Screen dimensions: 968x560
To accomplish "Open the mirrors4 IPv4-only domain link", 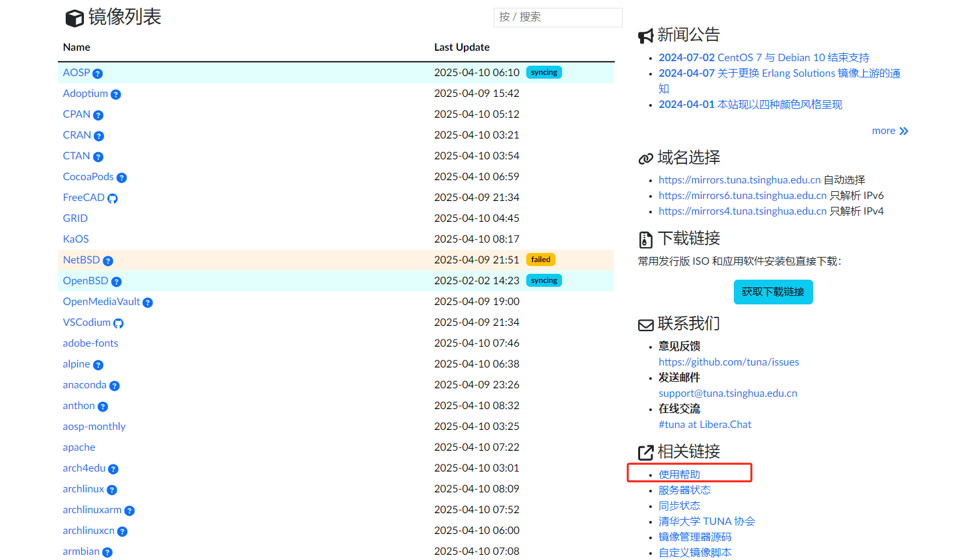I will coord(742,211).
